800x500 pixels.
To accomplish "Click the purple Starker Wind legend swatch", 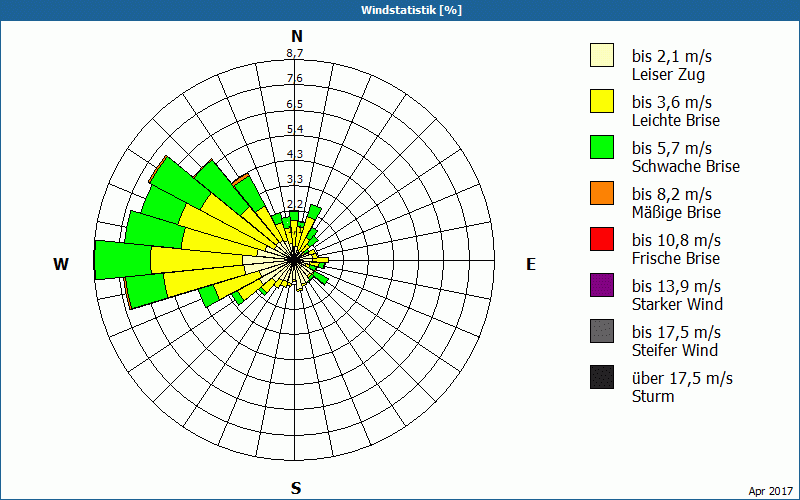I will 602,285.
